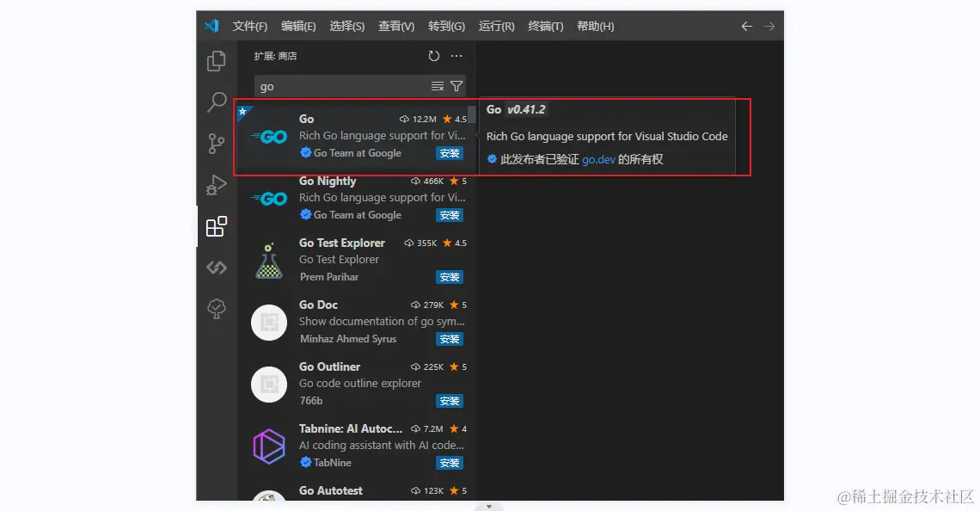Click description Show documentation of go sym...
This screenshot has height=511, width=980.
tap(382, 322)
